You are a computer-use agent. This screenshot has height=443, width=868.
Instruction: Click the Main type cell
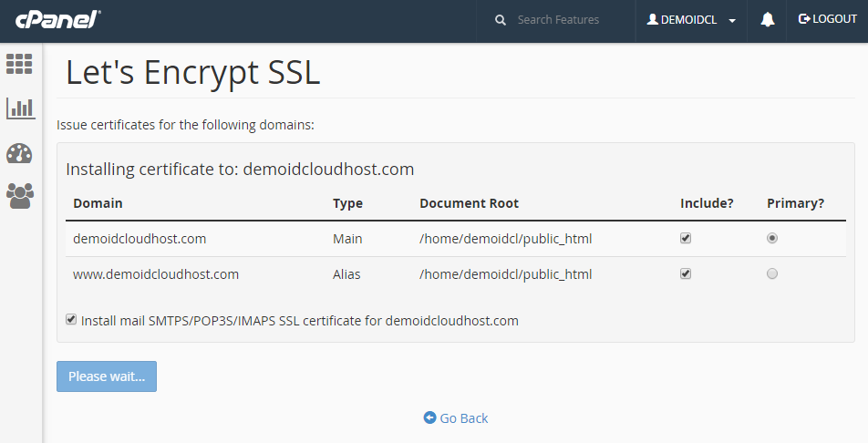(x=347, y=239)
